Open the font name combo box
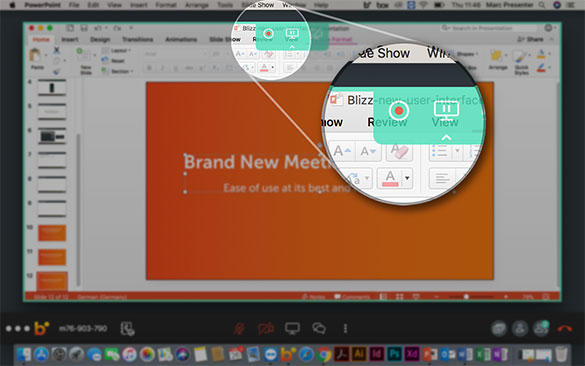Image resolution: width=585 pixels, height=366 pixels. (x=175, y=54)
